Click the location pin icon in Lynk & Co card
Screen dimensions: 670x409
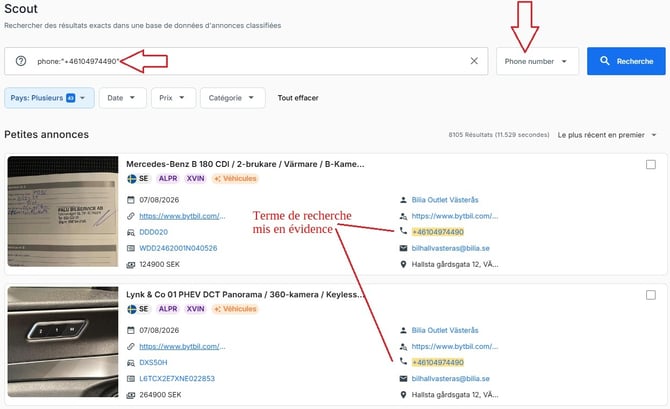pos(403,395)
